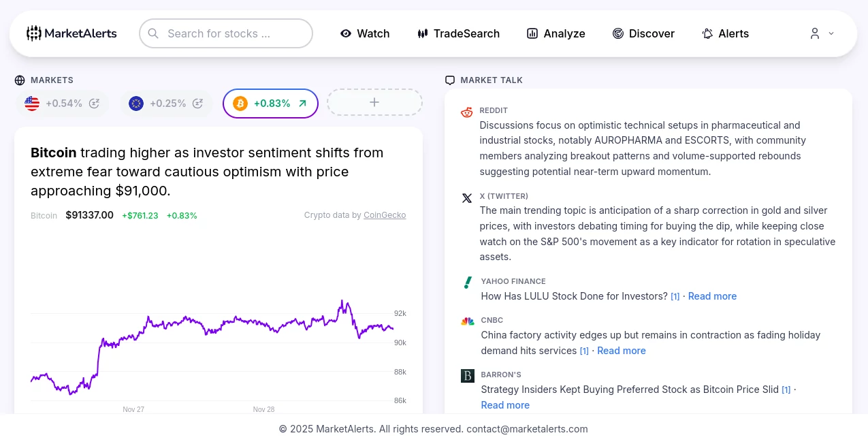Click the CNBC source icon
The height and width of the screenshot is (444, 868).
(x=467, y=322)
